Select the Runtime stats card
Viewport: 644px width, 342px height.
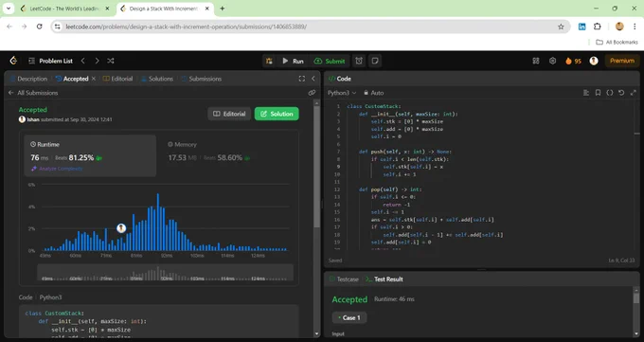tap(90, 155)
